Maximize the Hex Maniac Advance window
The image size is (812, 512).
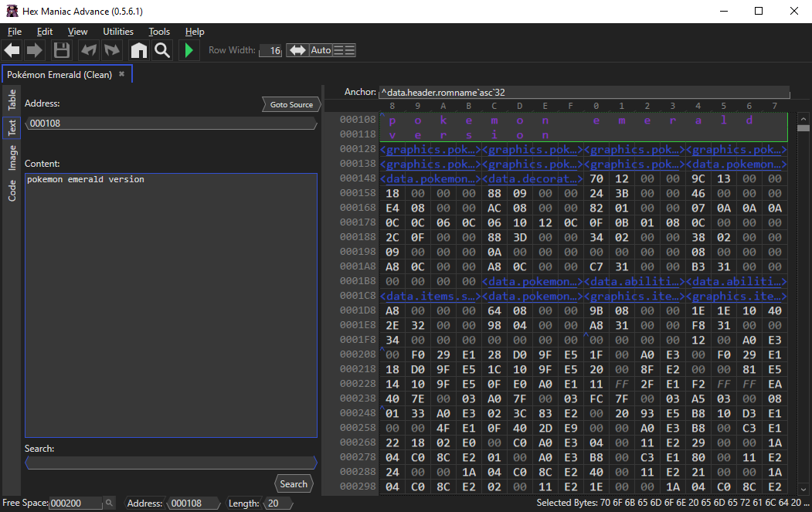tap(759, 11)
